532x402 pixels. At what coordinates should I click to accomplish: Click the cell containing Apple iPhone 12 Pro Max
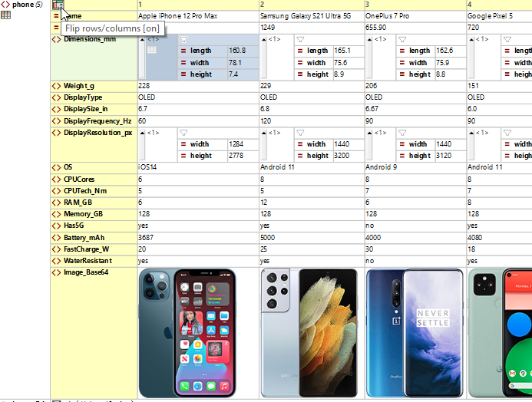(198, 16)
